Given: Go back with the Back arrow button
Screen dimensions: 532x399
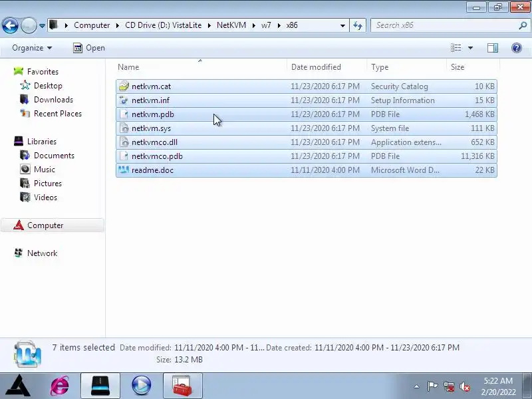Looking at the screenshot, I should [x=10, y=25].
